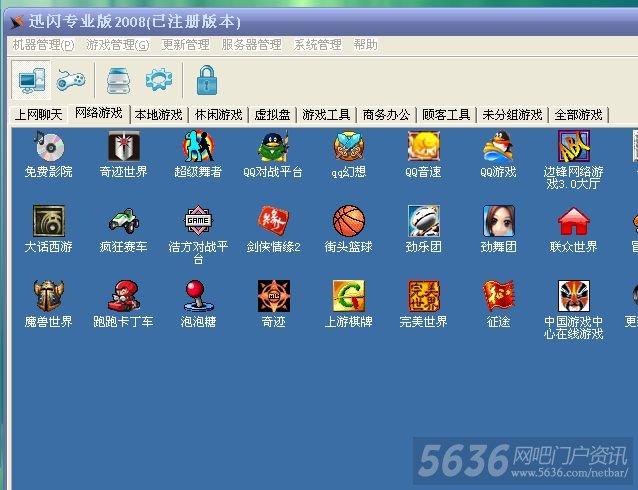This screenshot has height=490, width=638.
Task: Open the 联众世界 red house icon
Action: pos(574,222)
